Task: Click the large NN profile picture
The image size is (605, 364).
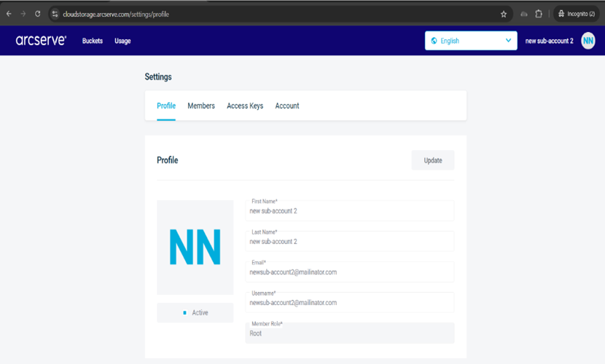Action: tap(195, 248)
